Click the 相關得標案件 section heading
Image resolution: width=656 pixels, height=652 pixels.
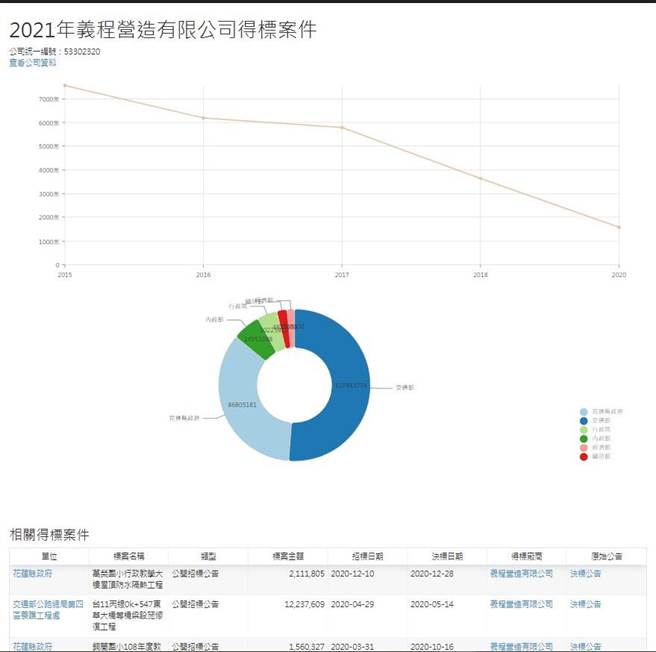tap(49, 534)
